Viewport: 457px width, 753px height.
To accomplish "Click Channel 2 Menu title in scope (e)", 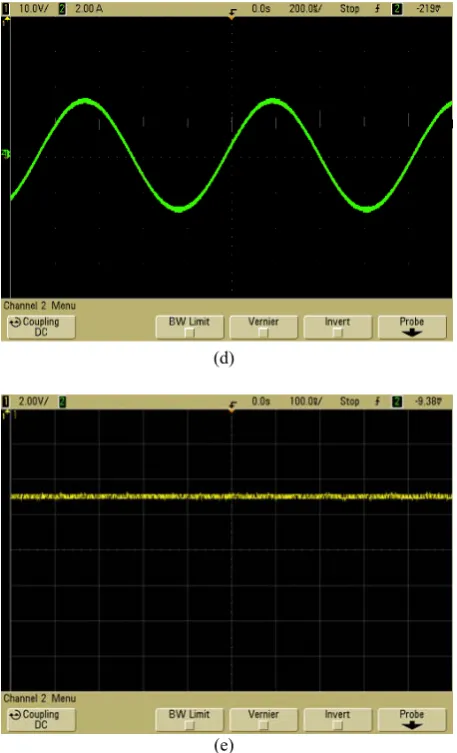I will point(39,698).
